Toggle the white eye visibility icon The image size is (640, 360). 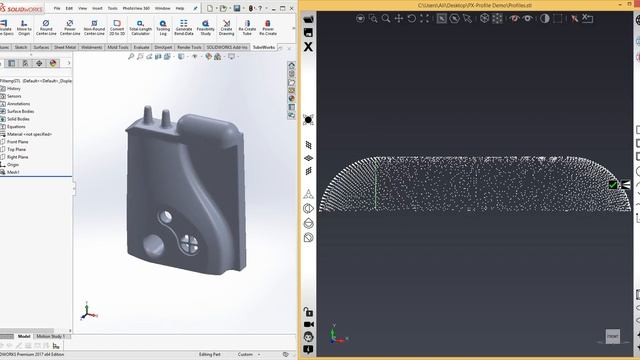527,18
